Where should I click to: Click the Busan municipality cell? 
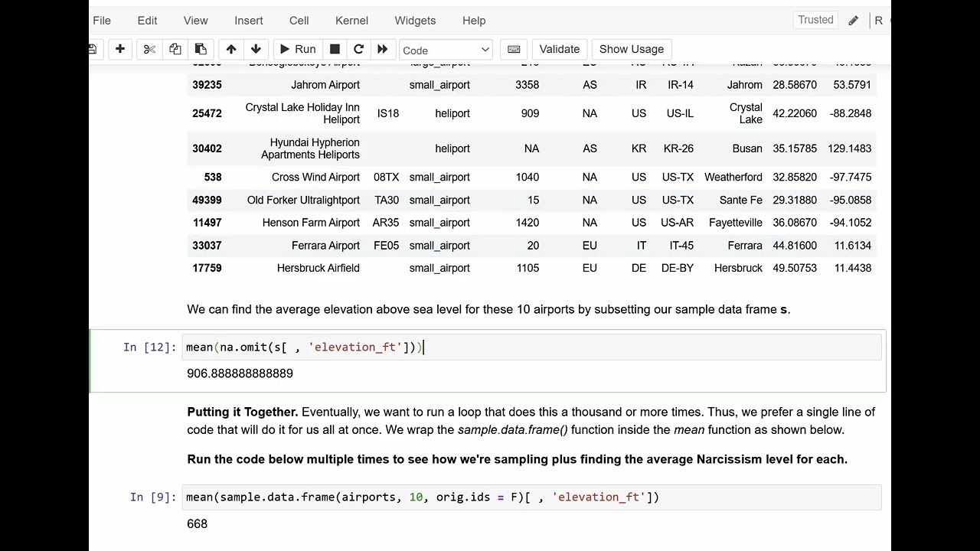747,148
